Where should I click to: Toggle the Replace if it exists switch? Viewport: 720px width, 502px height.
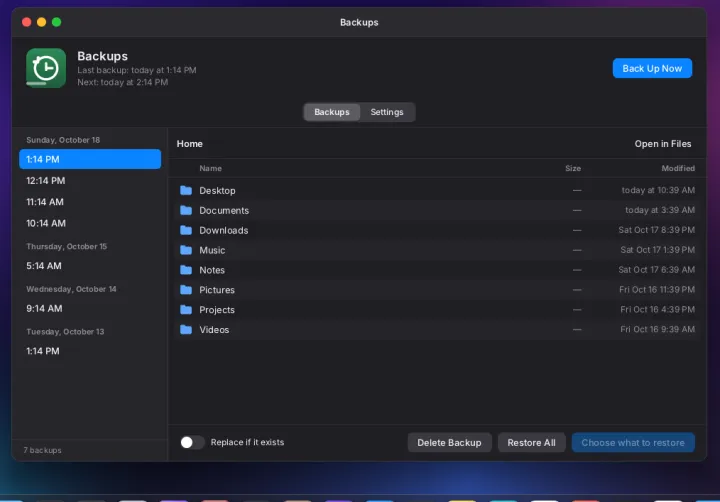pos(192,442)
